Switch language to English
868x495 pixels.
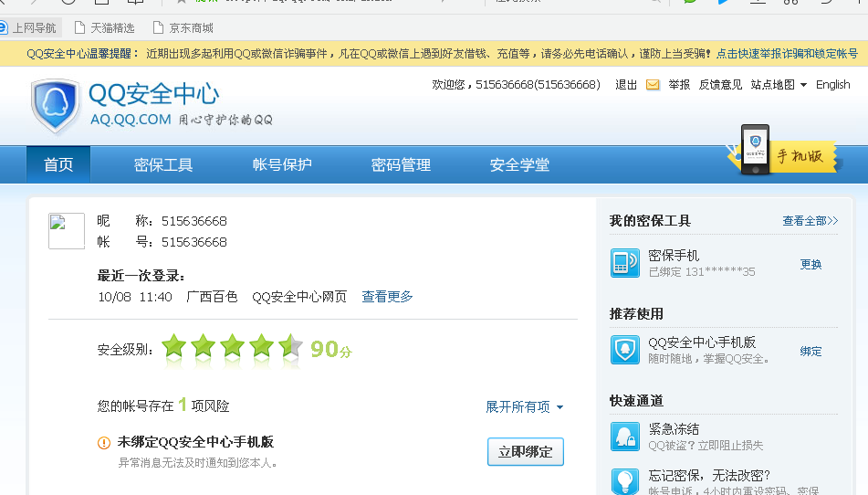832,85
